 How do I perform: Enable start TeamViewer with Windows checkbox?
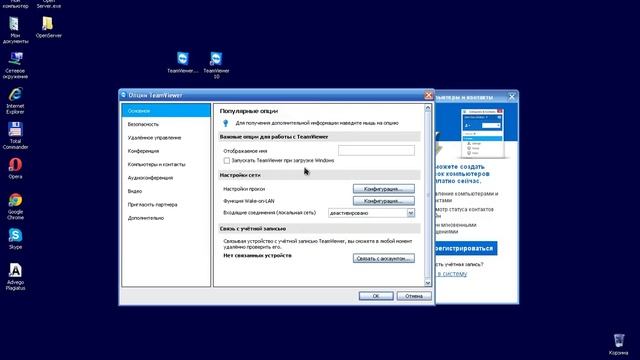pos(227,160)
